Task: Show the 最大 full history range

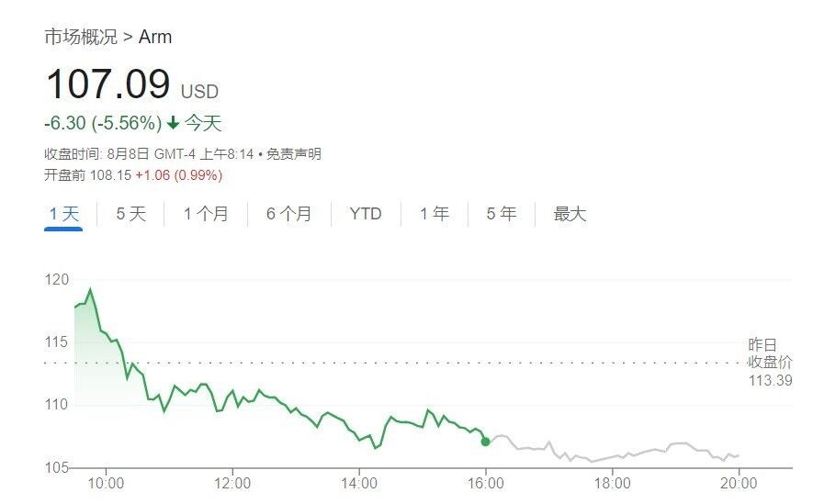Action: click(570, 214)
